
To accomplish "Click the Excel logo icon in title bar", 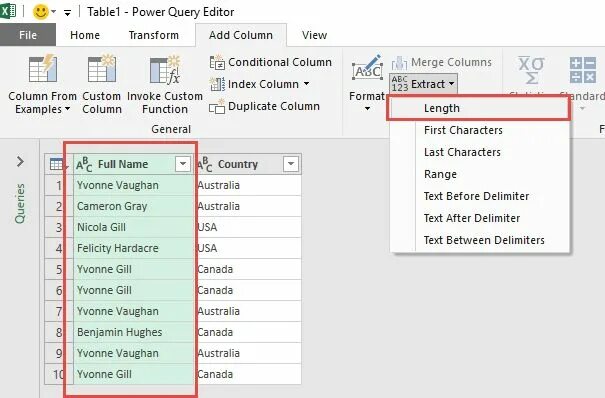I will [x=8, y=10].
